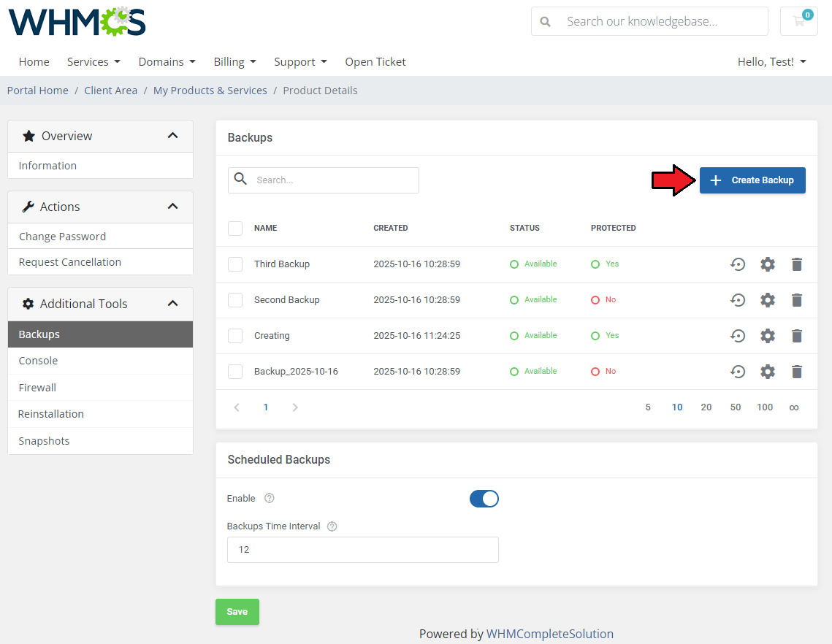This screenshot has height=644, width=832.
Task: Open settings gear for Second Backup
Action: (768, 299)
